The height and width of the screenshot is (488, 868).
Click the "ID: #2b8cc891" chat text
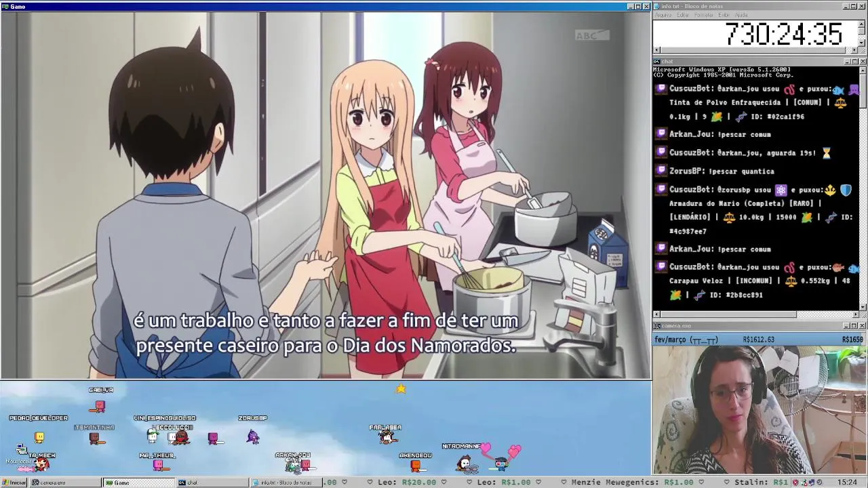736,296
